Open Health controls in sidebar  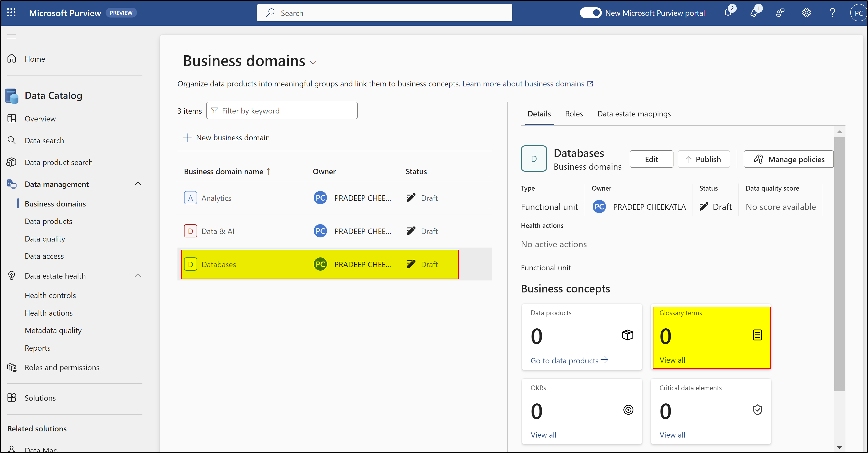(x=50, y=295)
